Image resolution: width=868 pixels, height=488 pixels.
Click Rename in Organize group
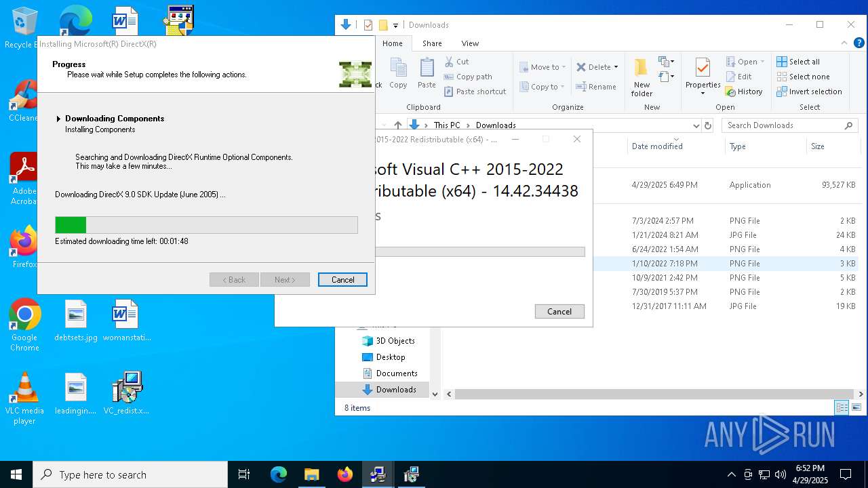tap(596, 87)
